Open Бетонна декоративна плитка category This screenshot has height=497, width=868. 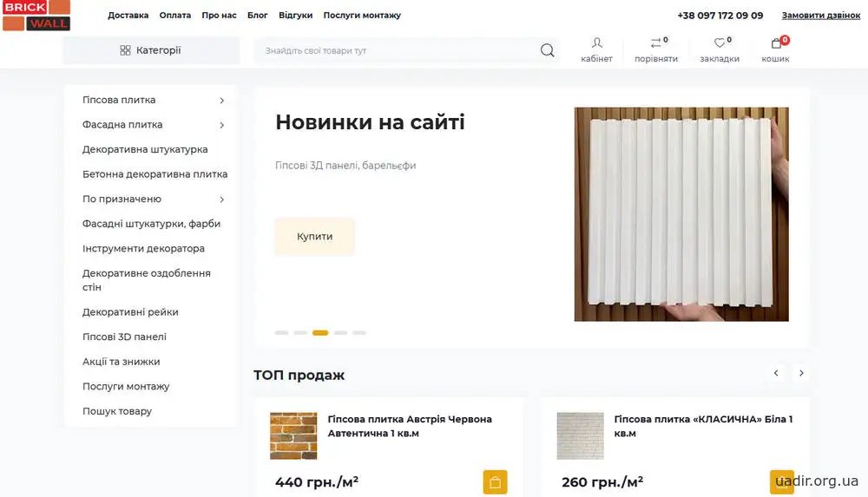(x=155, y=174)
